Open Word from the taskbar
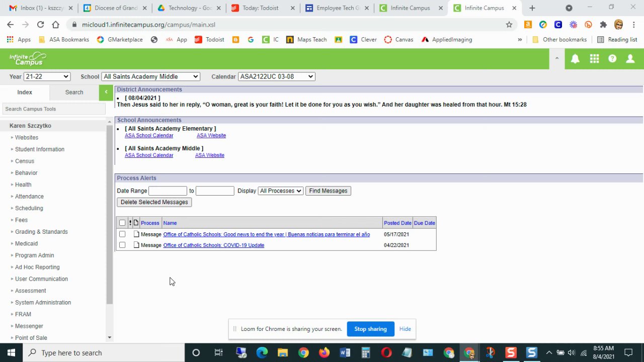Viewport: 644px width, 362px height. pos(345,352)
